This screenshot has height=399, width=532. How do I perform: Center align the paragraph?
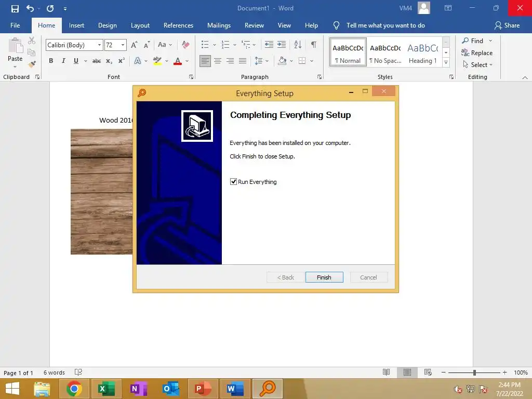[218, 61]
